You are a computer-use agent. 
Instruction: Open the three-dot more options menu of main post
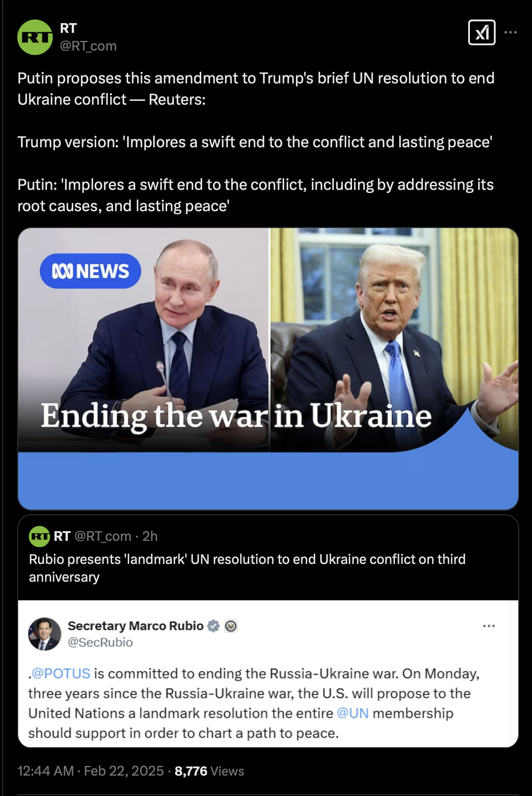[x=511, y=32]
